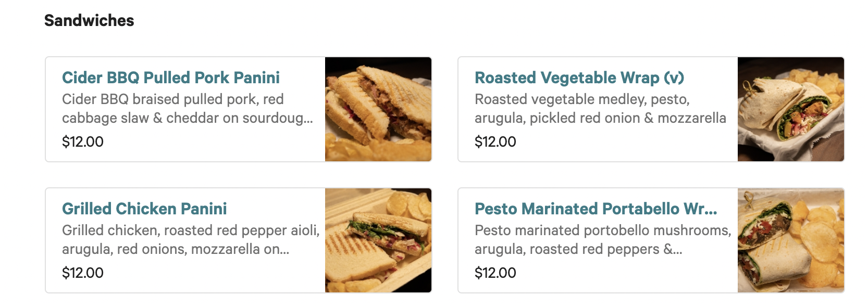Click the Cider BBQ Pulled Pork Panini photo
The image size is (868, 308).
(378, 109)
